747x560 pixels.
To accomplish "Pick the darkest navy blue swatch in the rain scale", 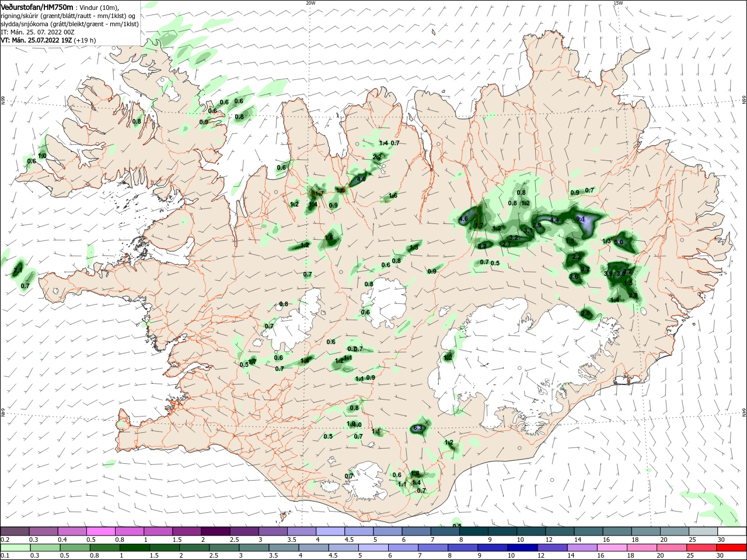I will (x=521, y=548).
